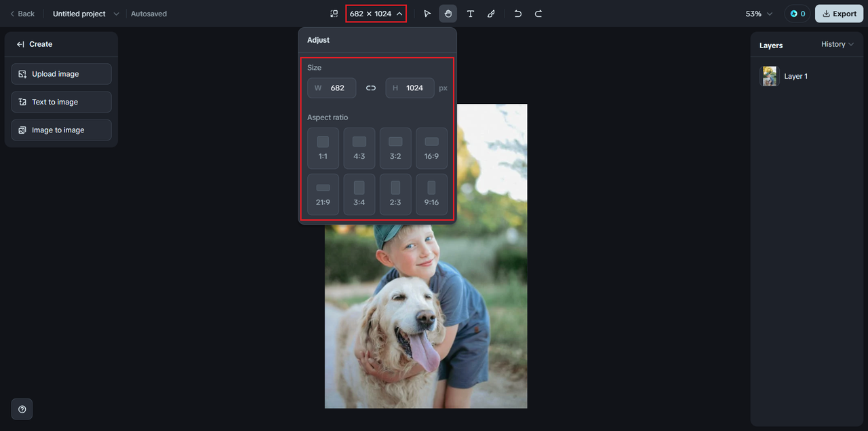Viewport: 868px width, 431px height.
Task: Go back using the Back button
Action: click(22, 14)
